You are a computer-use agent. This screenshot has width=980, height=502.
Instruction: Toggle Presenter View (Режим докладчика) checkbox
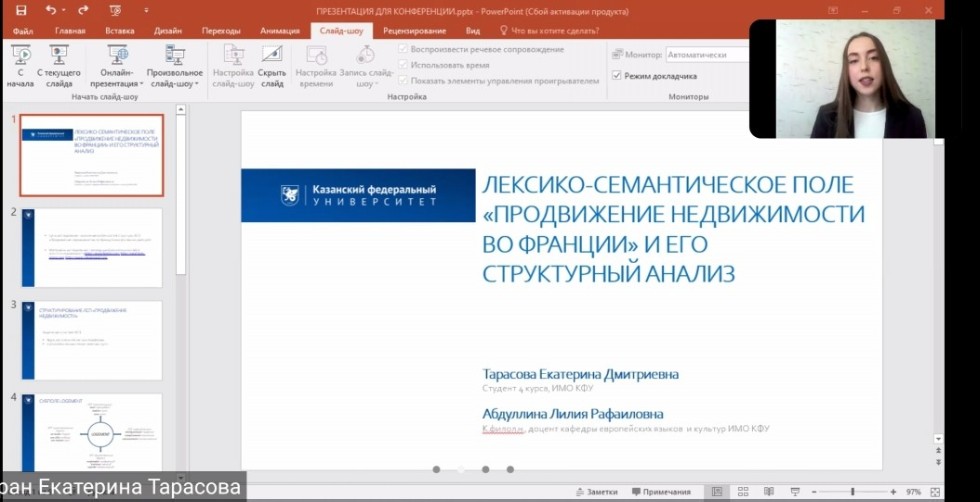616,76
